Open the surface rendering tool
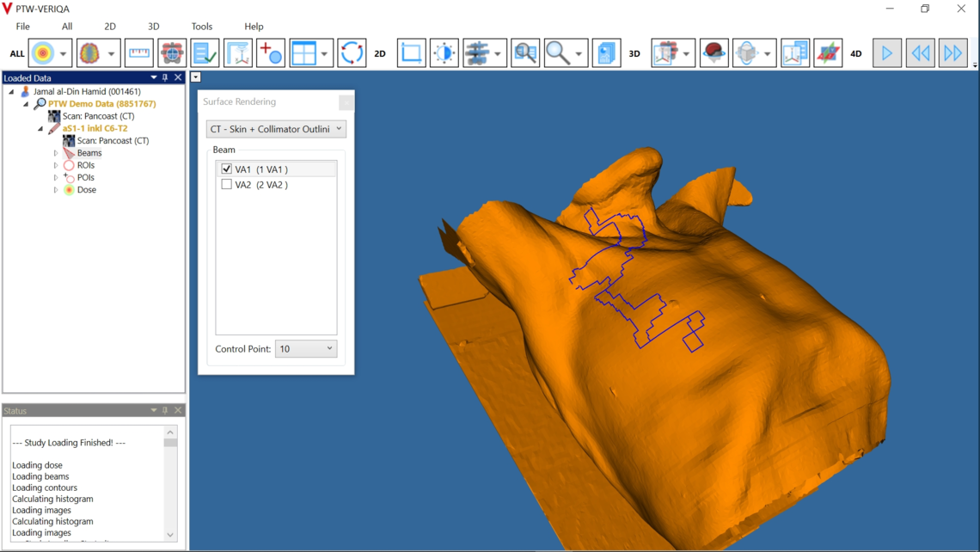The image size is (980, 552). point(713,52)
